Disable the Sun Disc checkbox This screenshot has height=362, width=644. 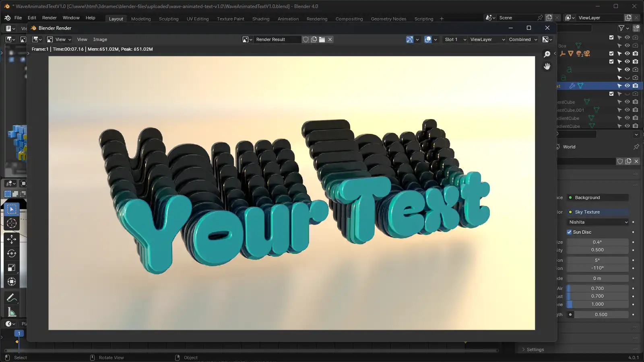point(569,232)
